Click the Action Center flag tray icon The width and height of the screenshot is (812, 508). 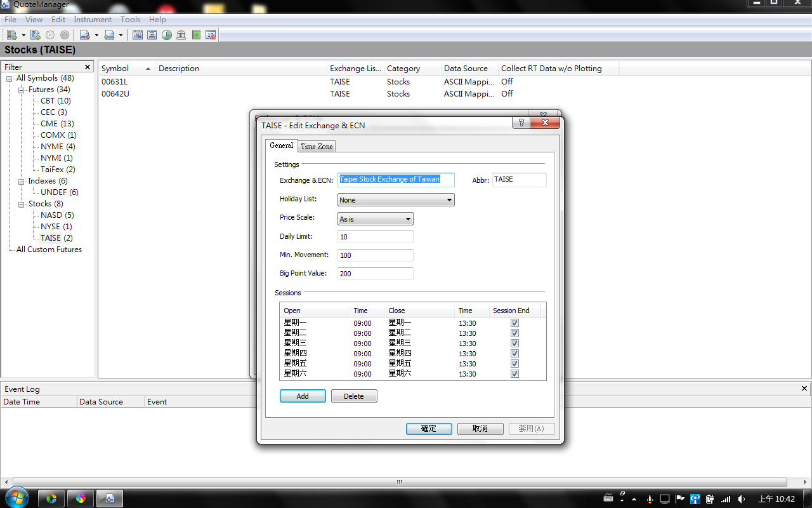pos(679,498)
